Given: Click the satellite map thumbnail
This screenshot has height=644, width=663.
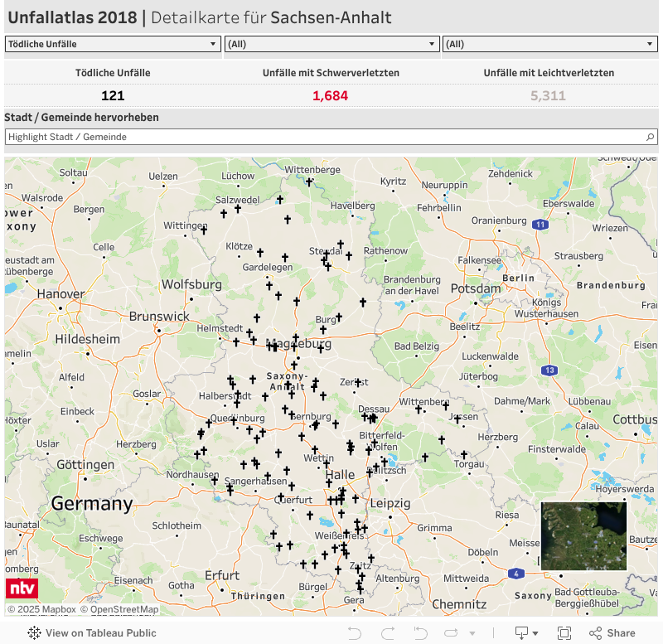Looking at the screenshot, I should coord(583,535).
